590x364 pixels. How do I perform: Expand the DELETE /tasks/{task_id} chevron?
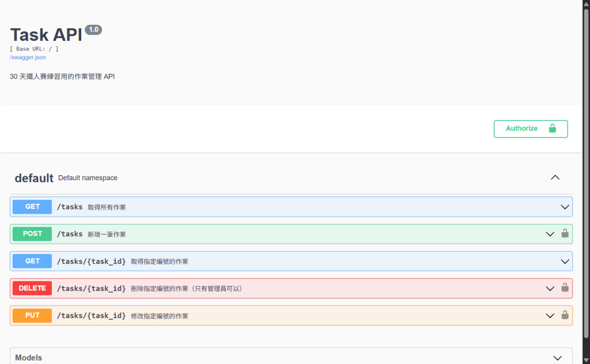click(x=550, y=289)
